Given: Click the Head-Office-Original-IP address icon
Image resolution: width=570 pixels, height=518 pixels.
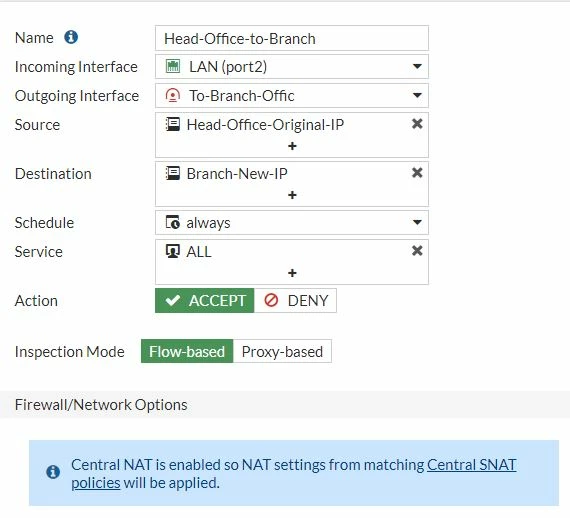Looking at the screenshot, I should pyautogui.click(x=173, y=124).
